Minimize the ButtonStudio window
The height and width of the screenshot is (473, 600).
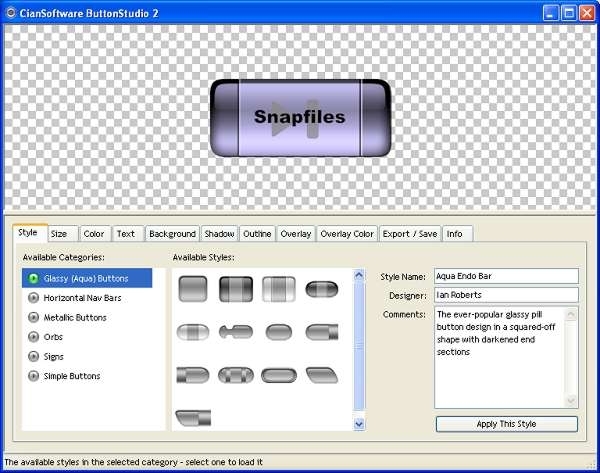pyautogui.click(x=550, y=13)
